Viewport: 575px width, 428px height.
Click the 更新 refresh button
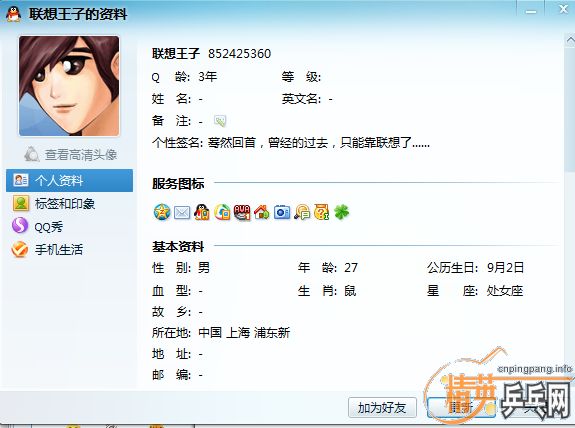pos(461,407)
